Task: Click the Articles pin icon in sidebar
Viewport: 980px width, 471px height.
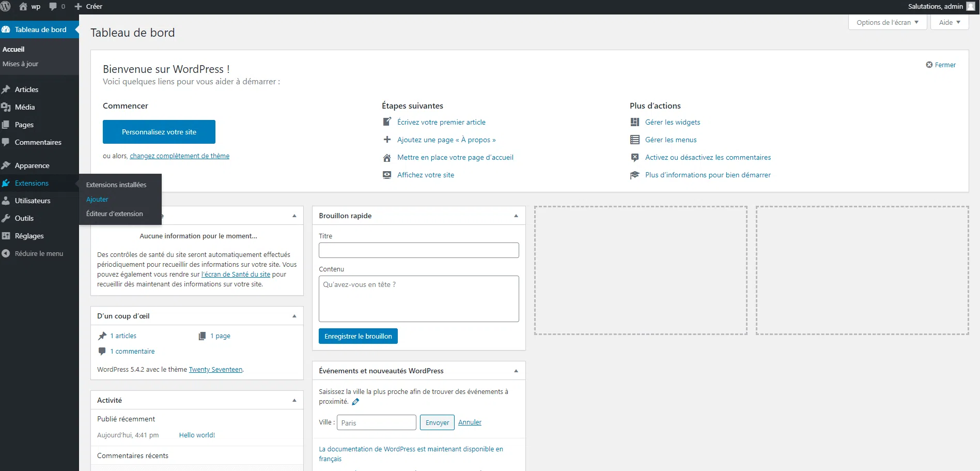Action: pos(6,89)
